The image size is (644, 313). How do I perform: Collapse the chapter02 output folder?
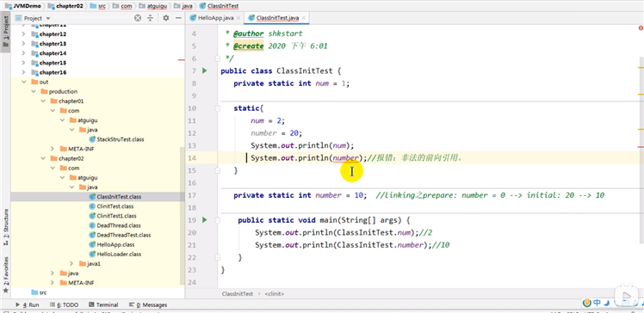pyautogui.click(x=43, y=158)
